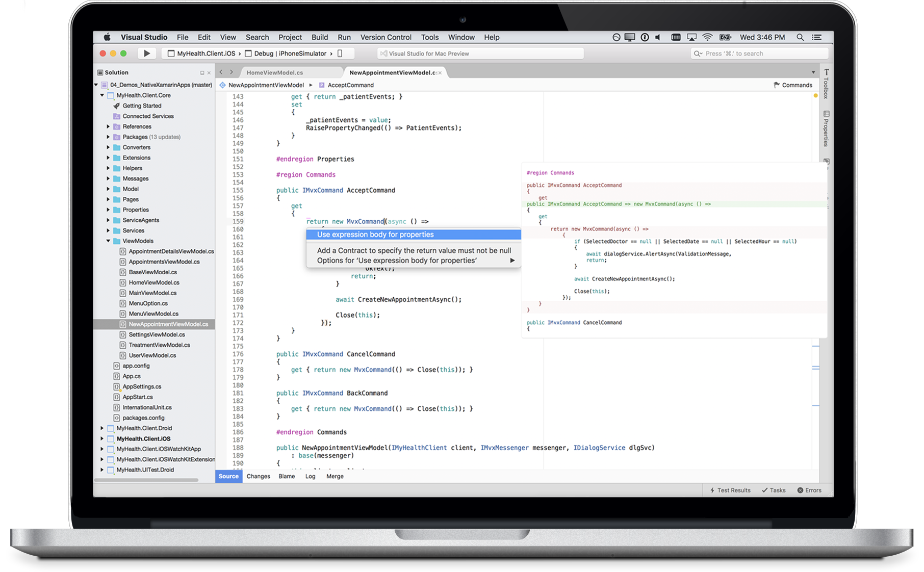The width and height of the screenshot is (924, 572).
Task: Open the Wi-Fi menu in the menu bar
Action: point(707,37)
